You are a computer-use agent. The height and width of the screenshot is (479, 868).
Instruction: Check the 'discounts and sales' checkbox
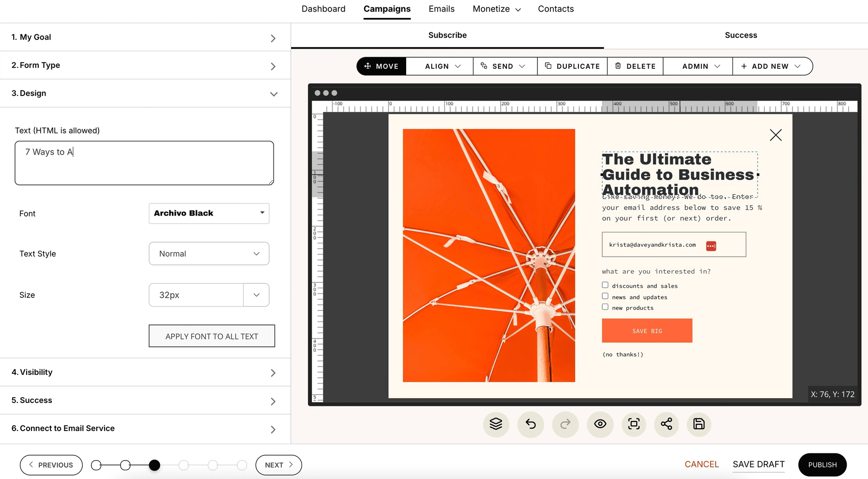[605, 285]
